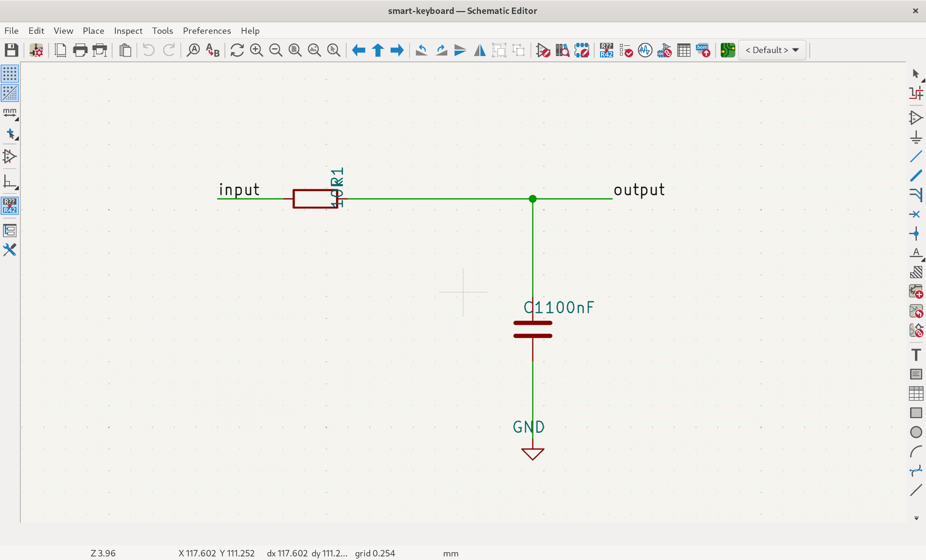
Task: Open the Find and Replace tool
Action: coord(212,50)
